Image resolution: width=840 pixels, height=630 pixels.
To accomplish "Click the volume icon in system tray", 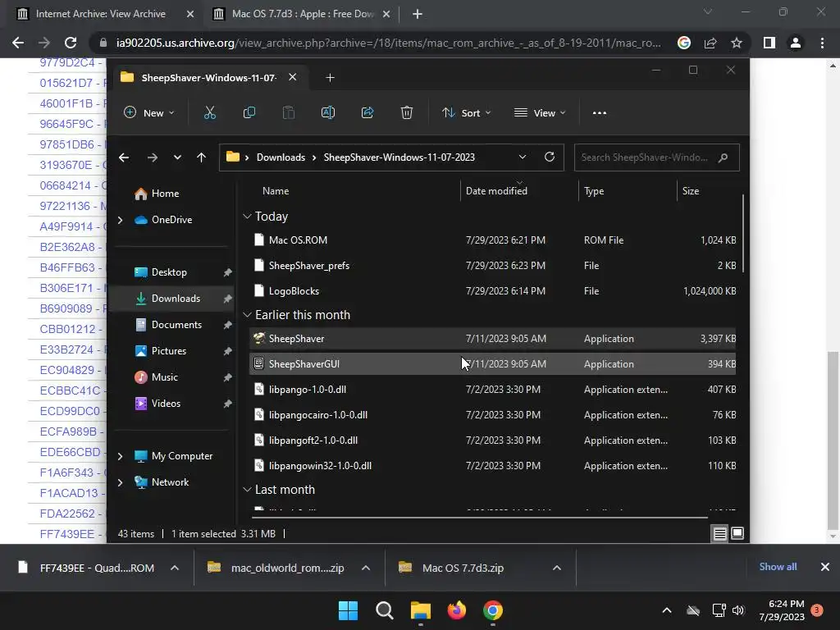I will pos(738,610).
